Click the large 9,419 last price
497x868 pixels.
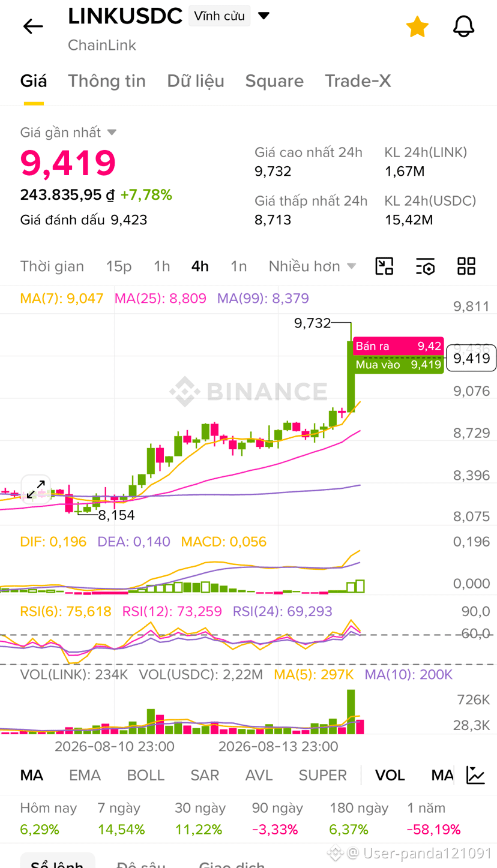(68, 163)
